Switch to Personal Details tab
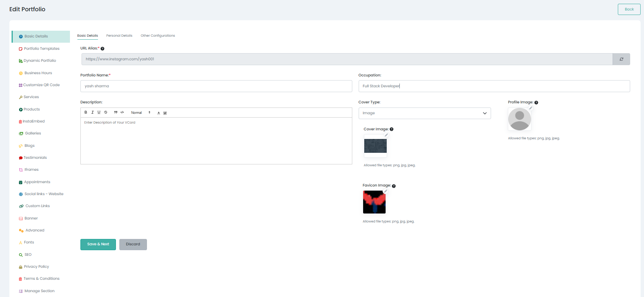This screenshot has height=297, width=644. (x=119, y=36)
